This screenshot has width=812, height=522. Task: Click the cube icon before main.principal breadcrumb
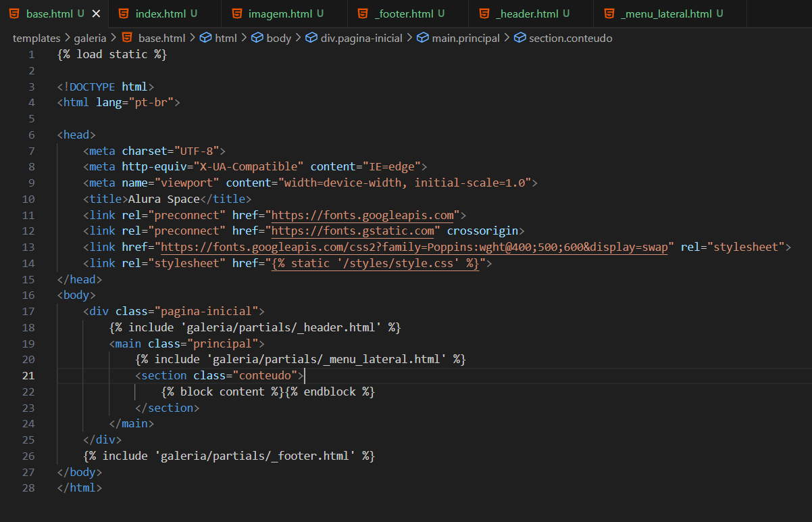(x=422, y=39)
